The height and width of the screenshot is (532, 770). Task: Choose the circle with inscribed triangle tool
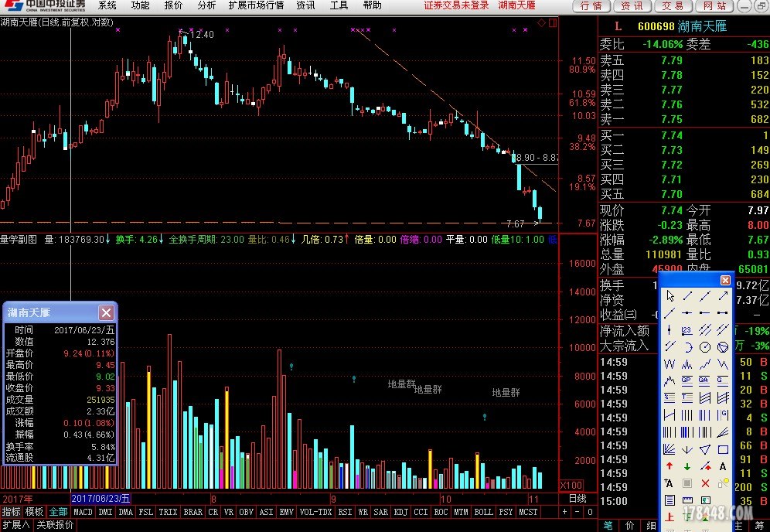click(x=723, y=347)
